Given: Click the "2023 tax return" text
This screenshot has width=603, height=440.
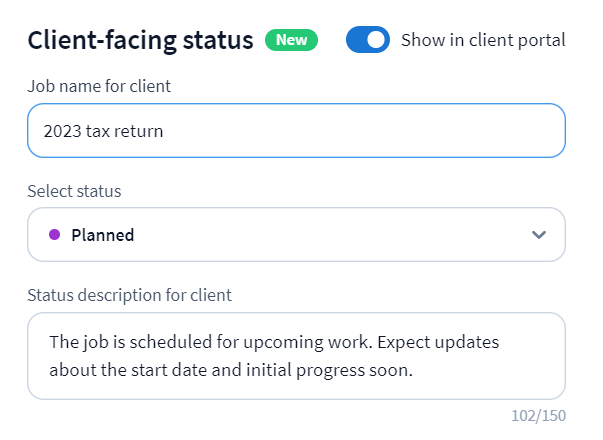Looking at the screenshot, I should (x=103, y=131).
